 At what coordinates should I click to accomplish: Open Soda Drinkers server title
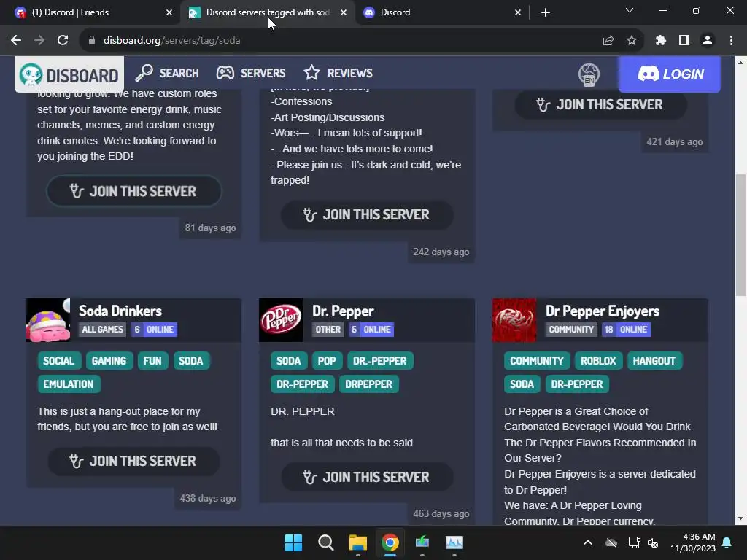(120, 311)
